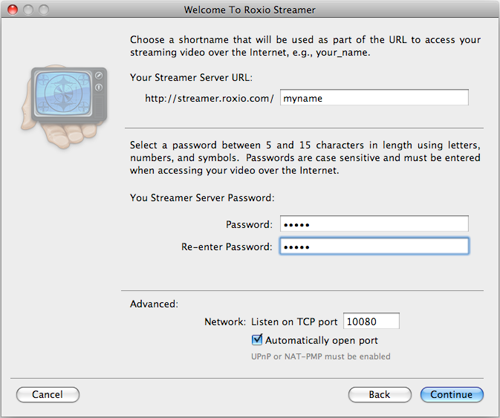
Task: Click the shortname field containing myname
Action: pos(374,98)
